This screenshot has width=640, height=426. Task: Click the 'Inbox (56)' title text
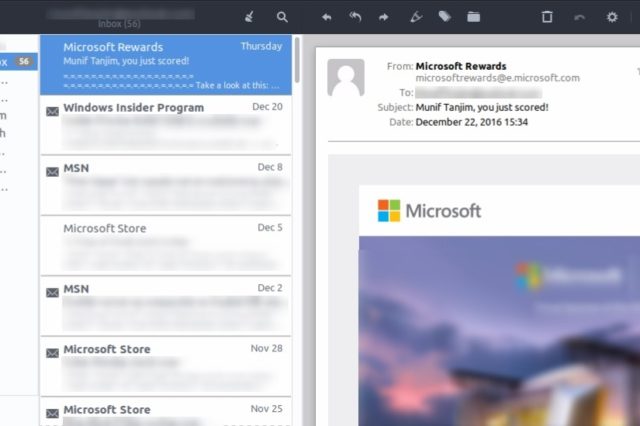(x=119, y=24)
